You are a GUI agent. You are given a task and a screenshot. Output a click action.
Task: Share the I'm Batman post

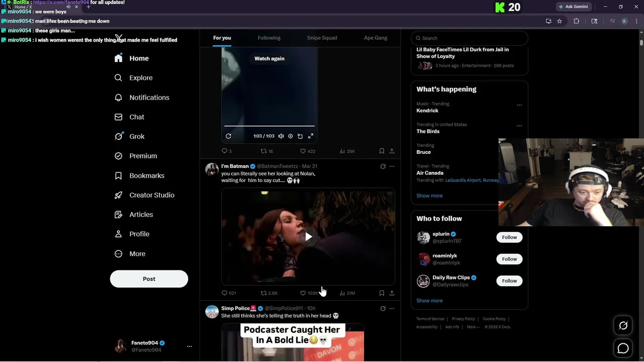(x=392, y=293)
